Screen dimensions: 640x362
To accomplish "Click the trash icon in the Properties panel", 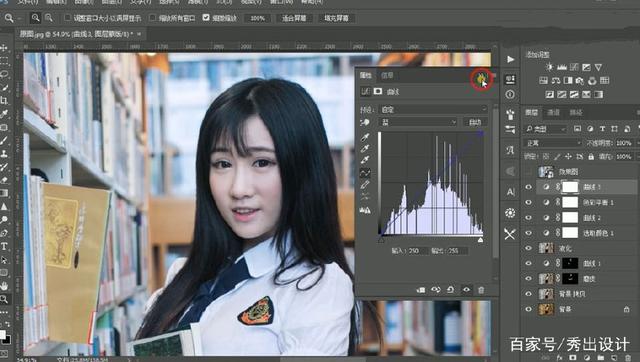I will tap(481, 290).
